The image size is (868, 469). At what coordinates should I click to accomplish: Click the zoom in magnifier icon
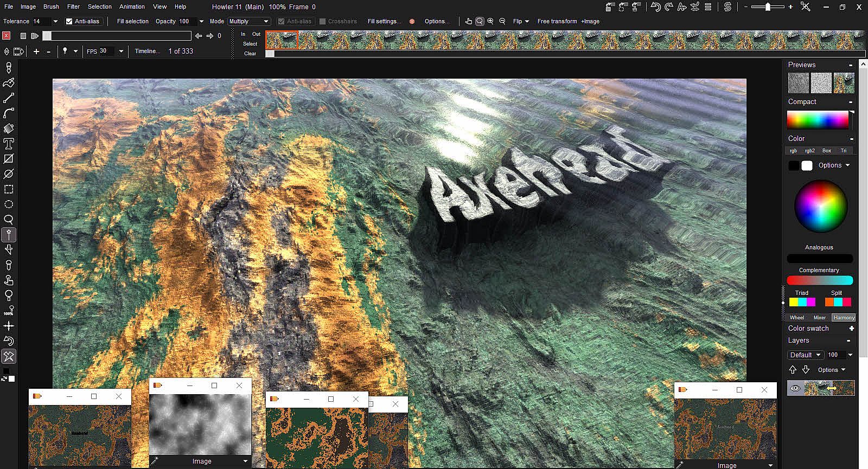coord(490,21)
